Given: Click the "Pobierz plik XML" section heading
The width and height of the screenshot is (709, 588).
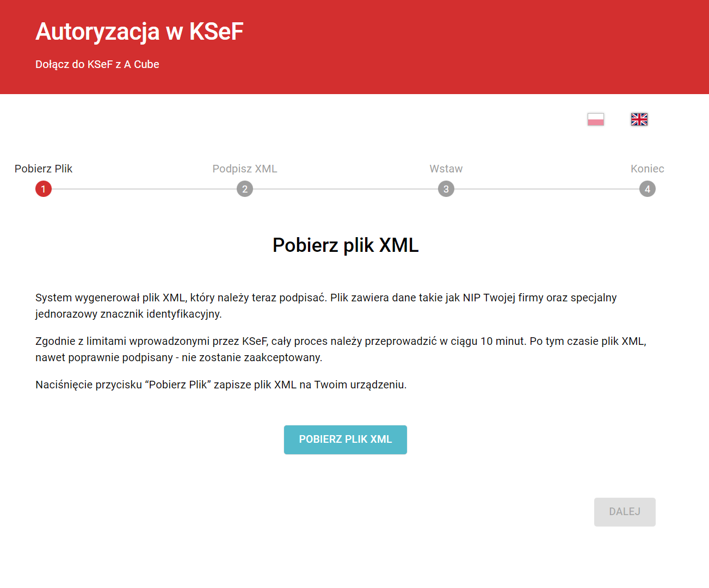Looking at the screenshot, I should [x=346, y=245].
